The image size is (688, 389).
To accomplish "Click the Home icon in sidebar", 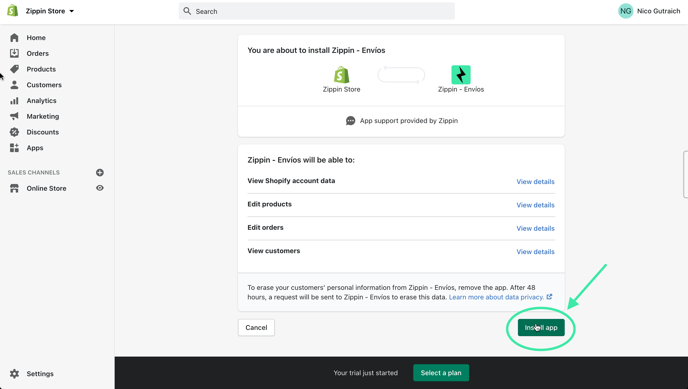I will click(x=14, y=38).
